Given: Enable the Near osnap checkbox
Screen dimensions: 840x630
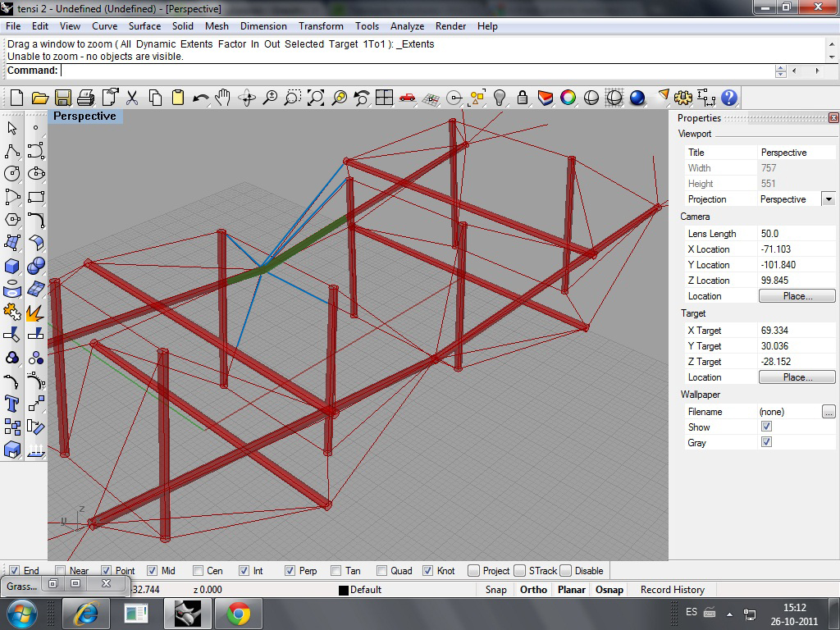Looking at the screenshot, I should [61, 571].
